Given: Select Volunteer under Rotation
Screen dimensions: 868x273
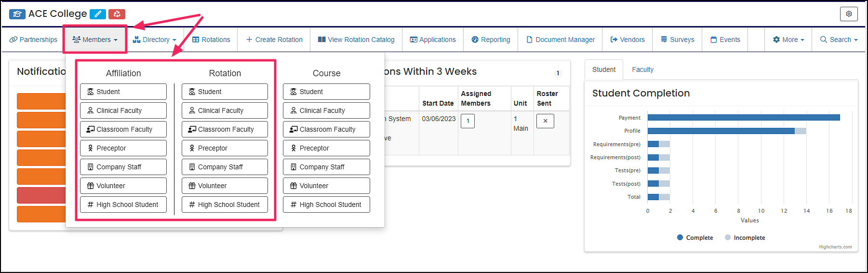Looking at the screenshot, I should (225, 186).
